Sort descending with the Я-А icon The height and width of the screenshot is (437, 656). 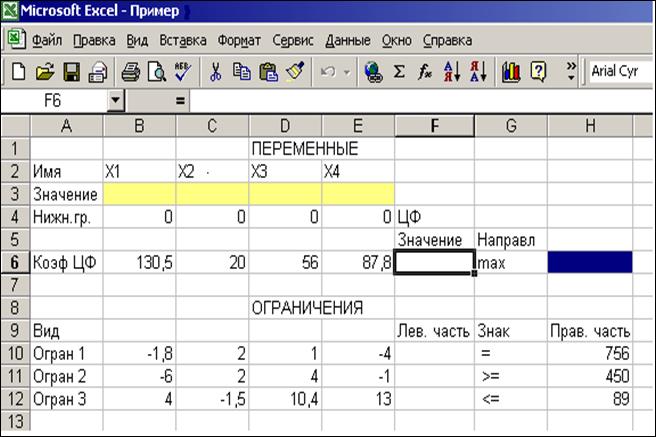[478, 72]
